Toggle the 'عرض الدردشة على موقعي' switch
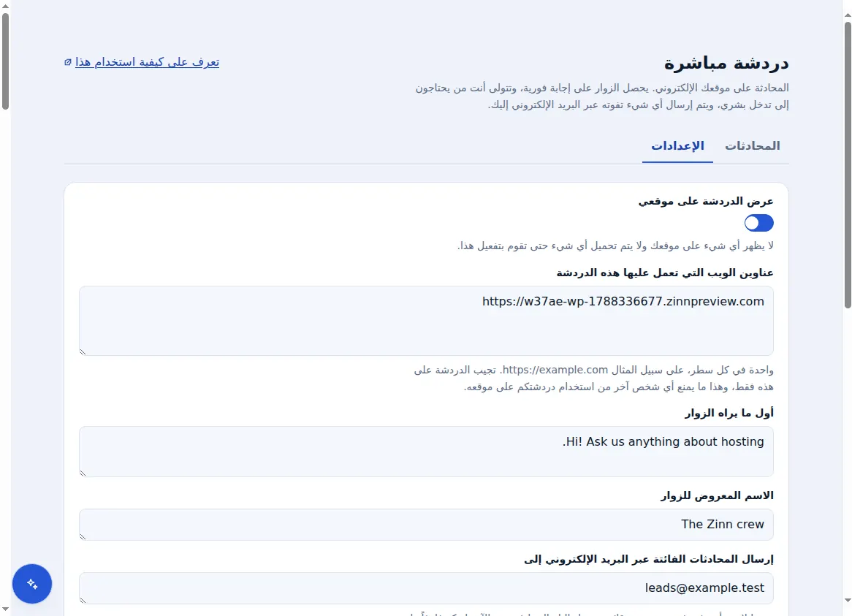This screenshot has height=616, width=852. click(758, 223)
